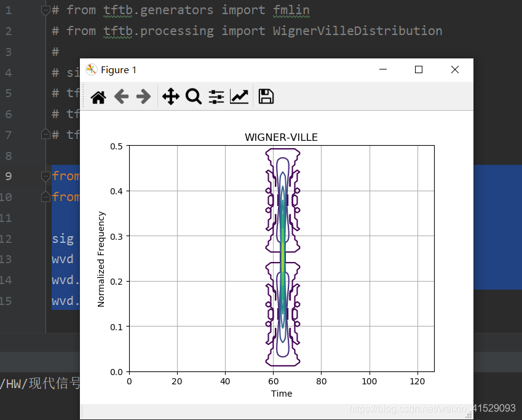Collapse the comment block at line 7
This screenshot has width=522, height=420.
(45, 134)
